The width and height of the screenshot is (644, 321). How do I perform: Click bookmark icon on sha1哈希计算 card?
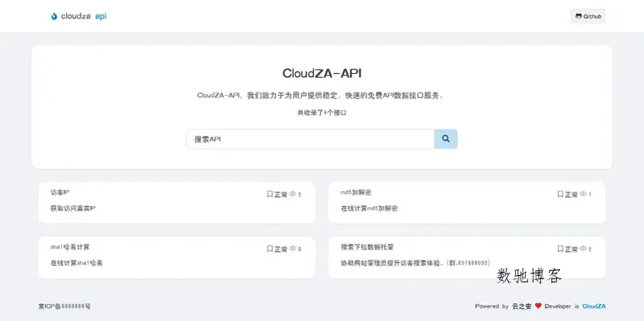[x=270, y=249]
